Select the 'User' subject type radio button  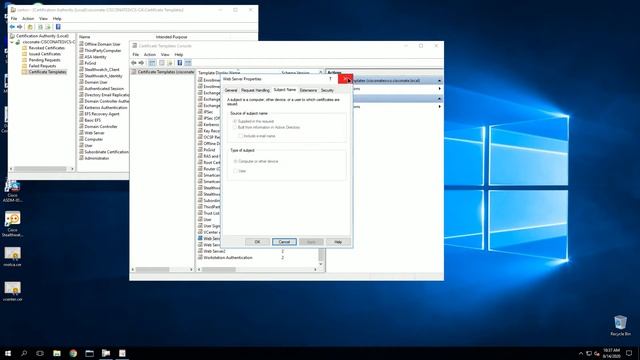point(235,171)
